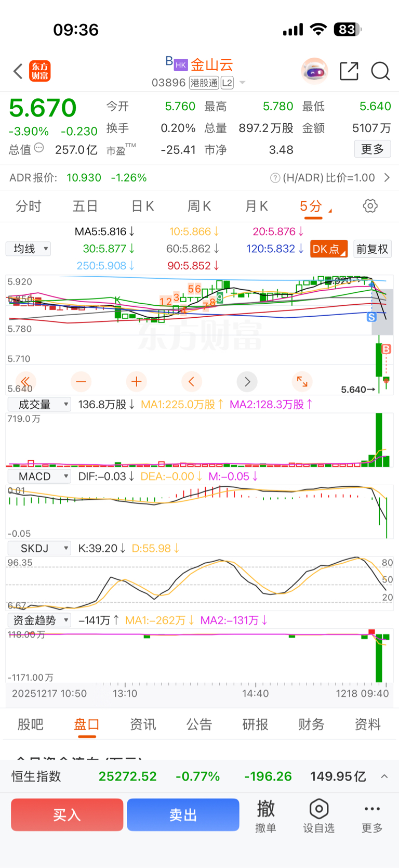Expand chart to fullscreen icon
Image resolution: width=399 pixels, height=868 pixels.
tap(302, 382)
